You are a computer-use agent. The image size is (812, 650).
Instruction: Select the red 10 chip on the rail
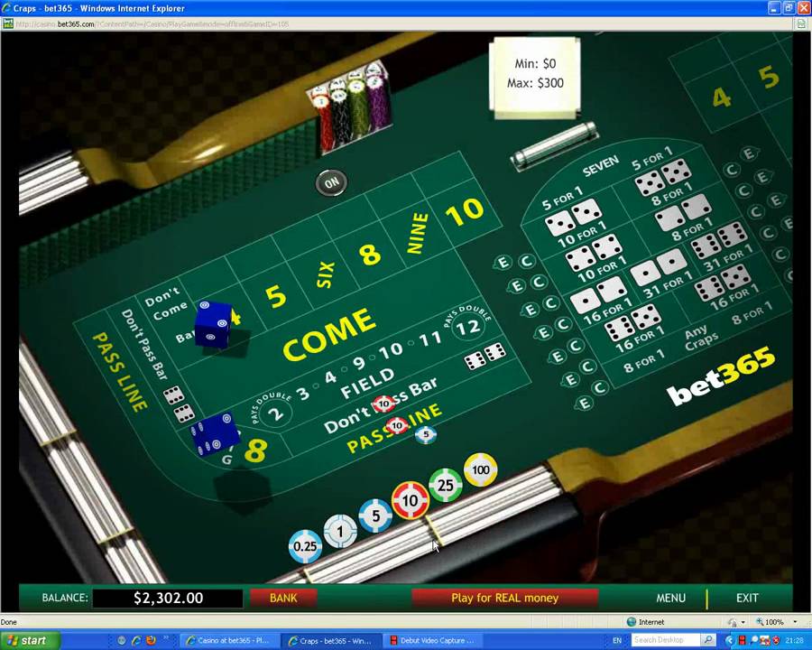pyautogui.click(x=411, y=500)
